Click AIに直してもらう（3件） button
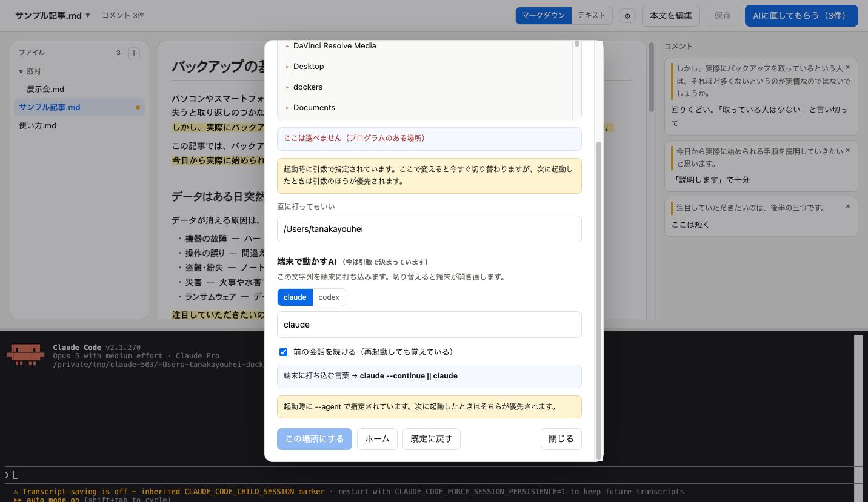Viewport: 868px width, 502px height. tap(801, 16)
